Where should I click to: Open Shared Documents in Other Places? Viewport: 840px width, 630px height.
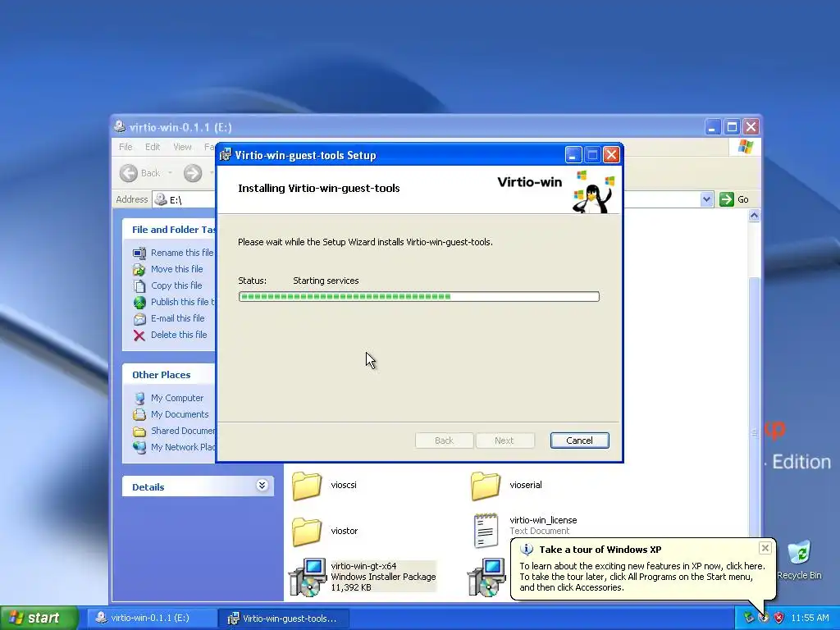point(183,431)
